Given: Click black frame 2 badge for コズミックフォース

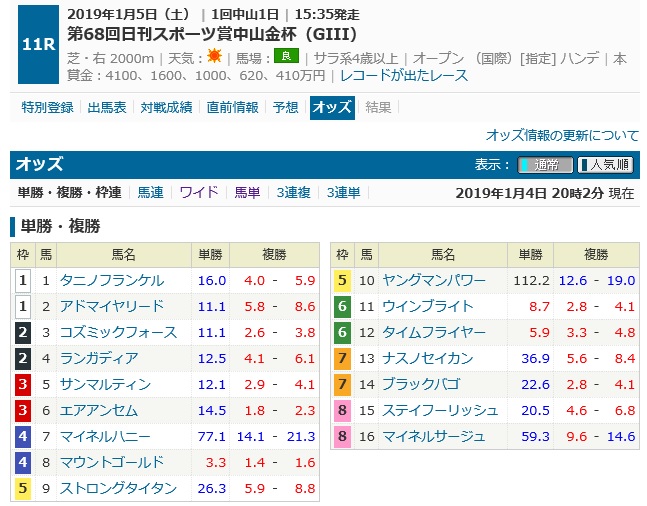Looking at the screenshot, I should 23,333.
